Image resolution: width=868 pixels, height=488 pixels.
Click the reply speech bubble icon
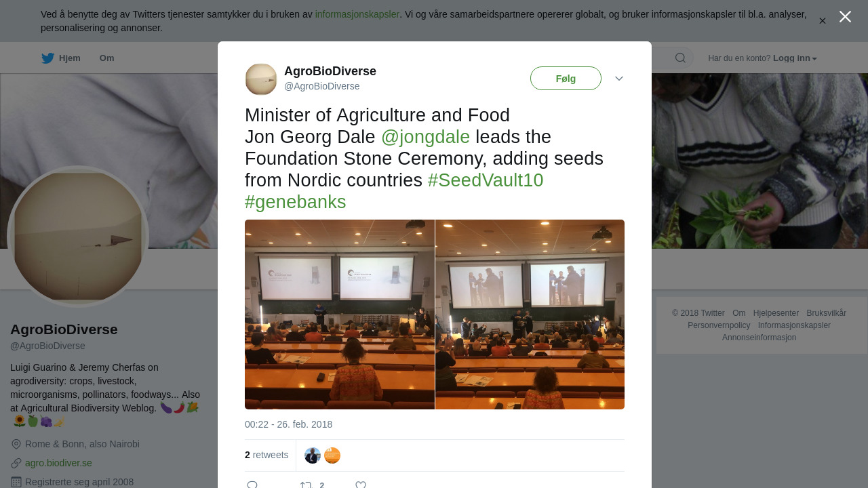click(x=252, y=485)
